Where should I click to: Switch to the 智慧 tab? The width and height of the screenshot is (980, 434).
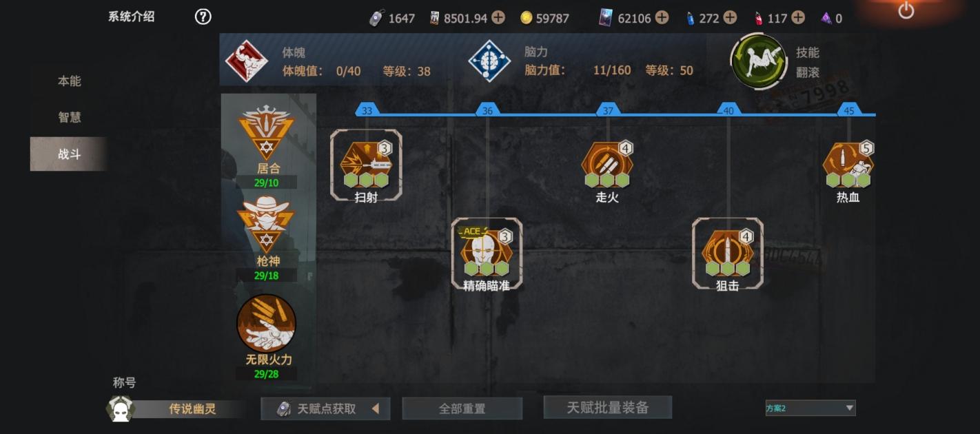[69, 117]
